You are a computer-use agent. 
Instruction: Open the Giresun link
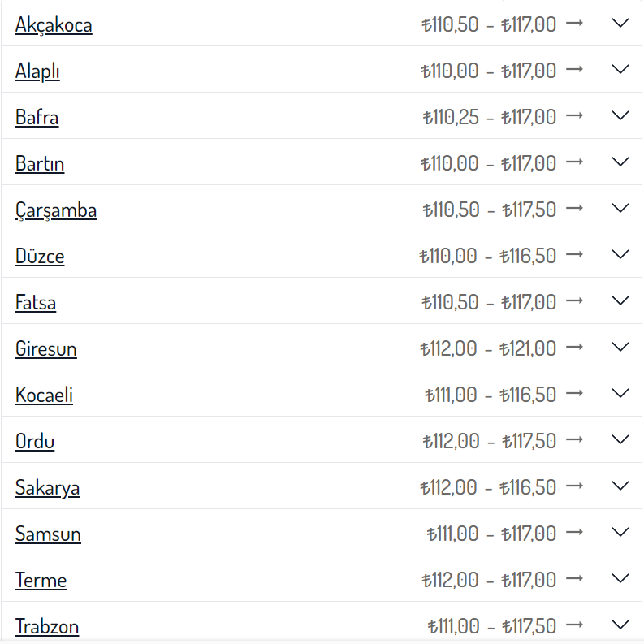coord(45,349)
